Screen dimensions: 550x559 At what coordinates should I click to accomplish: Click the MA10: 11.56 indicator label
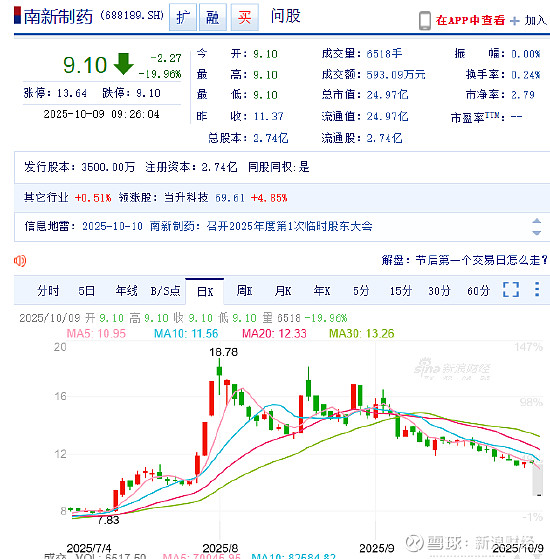pos(186,334)
